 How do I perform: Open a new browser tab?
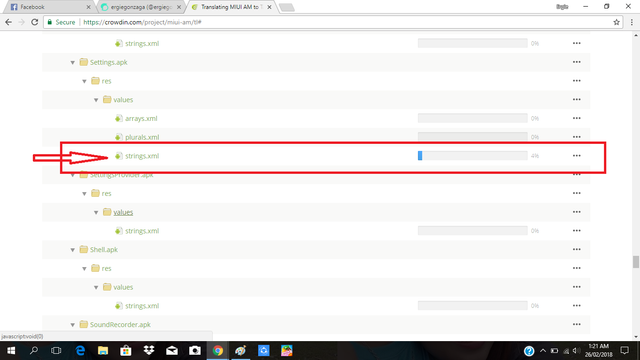point(287,7)
